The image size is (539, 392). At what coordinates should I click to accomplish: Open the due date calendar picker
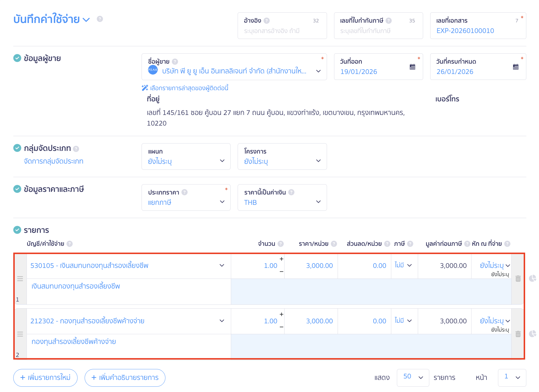[515, 67]
